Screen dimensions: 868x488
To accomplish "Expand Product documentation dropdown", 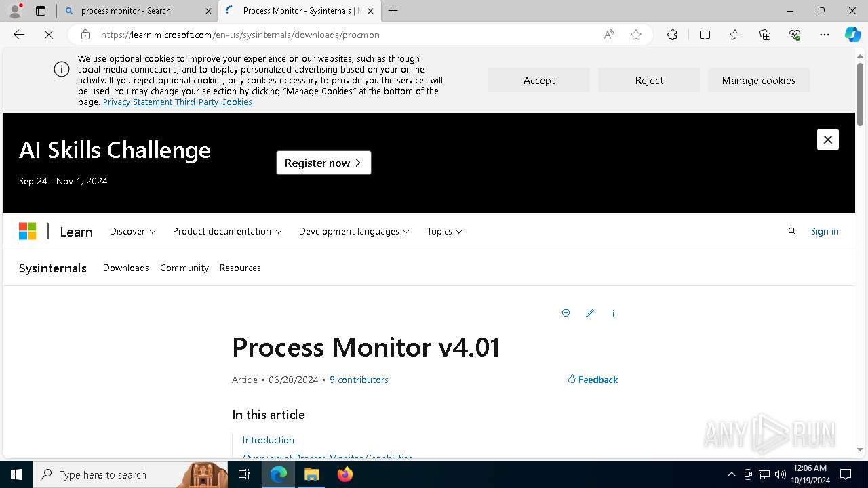I will pyautogui.click(x=227, y=231).
